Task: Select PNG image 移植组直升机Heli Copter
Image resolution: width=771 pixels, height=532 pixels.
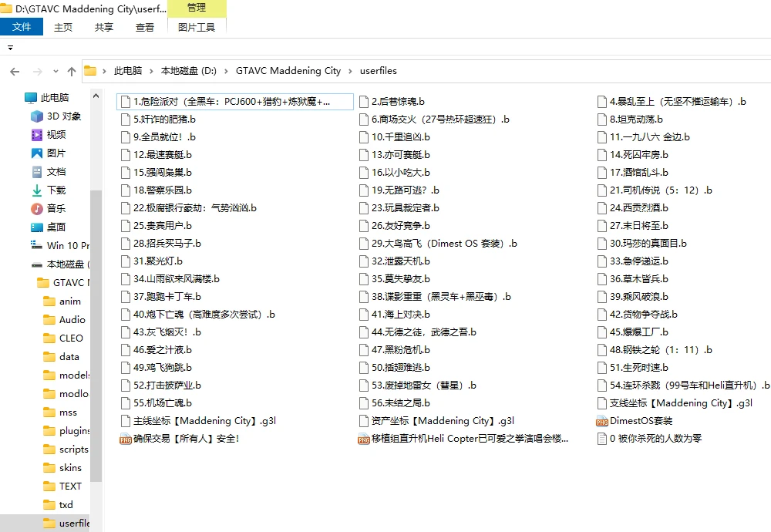Action: pos(463,439)
